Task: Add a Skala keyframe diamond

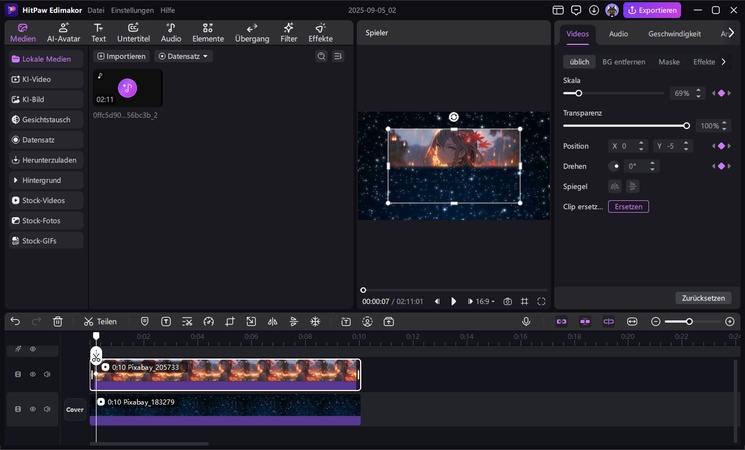Action: pyautogui.click(x=721, y=93)
